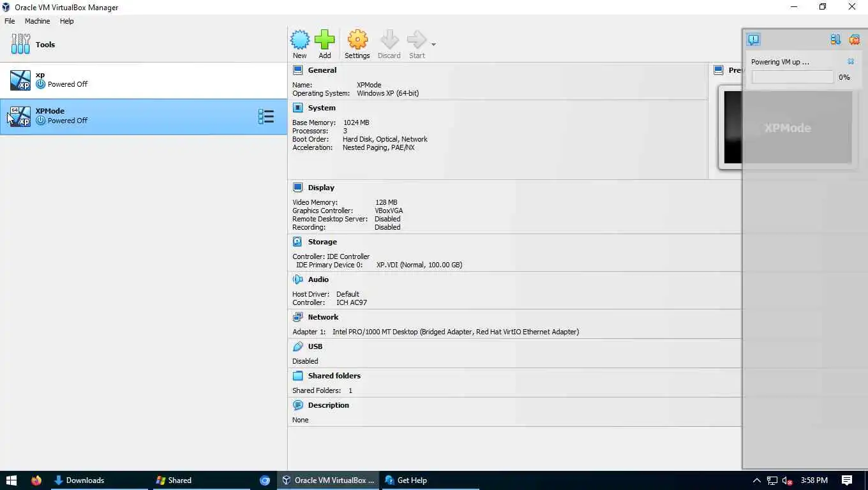Open the File menu
Image resolution: width=868 pixels, height=490 pixels.
click(10, 21)
